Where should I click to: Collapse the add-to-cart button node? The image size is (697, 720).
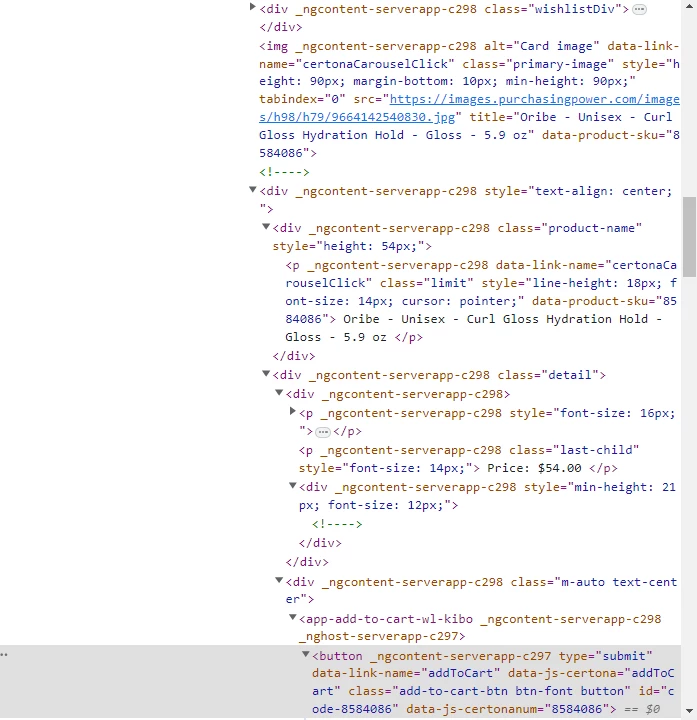305,654
